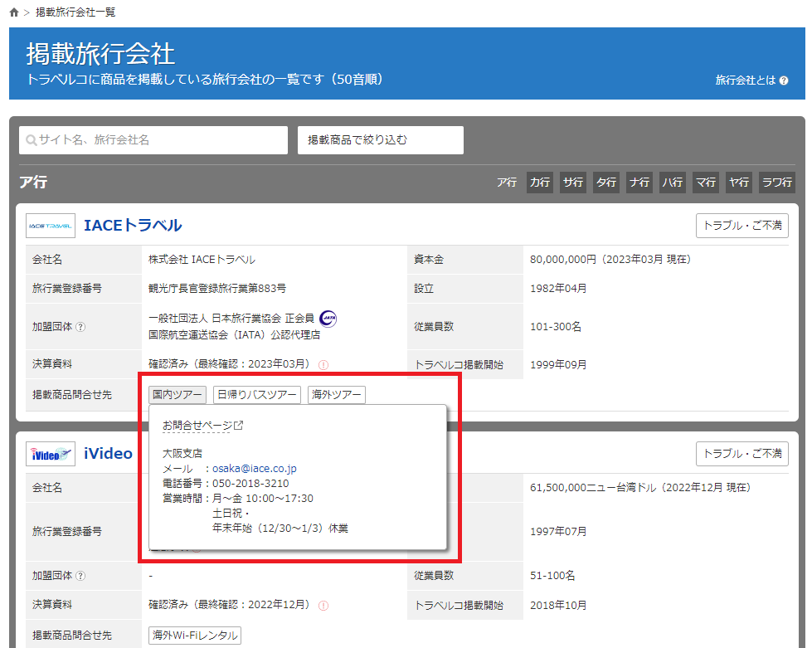The height and width of the screenshot is (648, 812).
Task: Jump to the カ行 section tab
Action: coord(540,183)
